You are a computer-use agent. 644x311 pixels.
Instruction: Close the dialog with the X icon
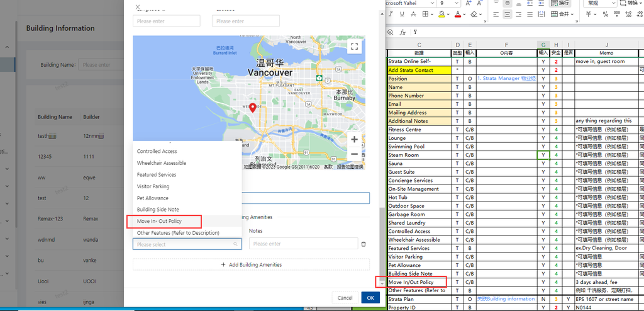[x=138, y=7]
